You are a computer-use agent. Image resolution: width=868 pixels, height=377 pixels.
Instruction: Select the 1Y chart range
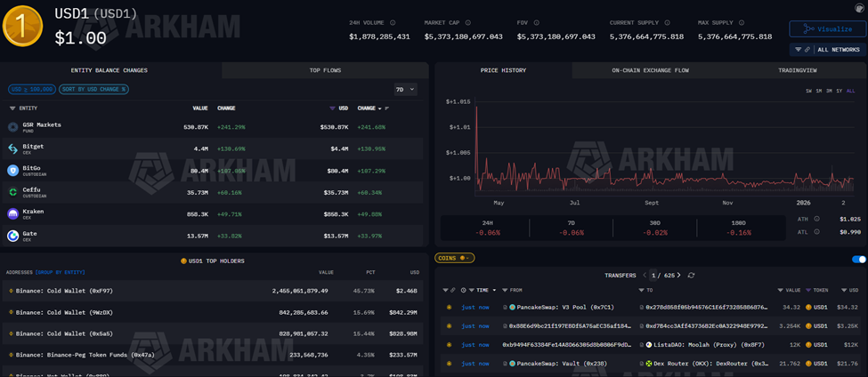point(839,91)
